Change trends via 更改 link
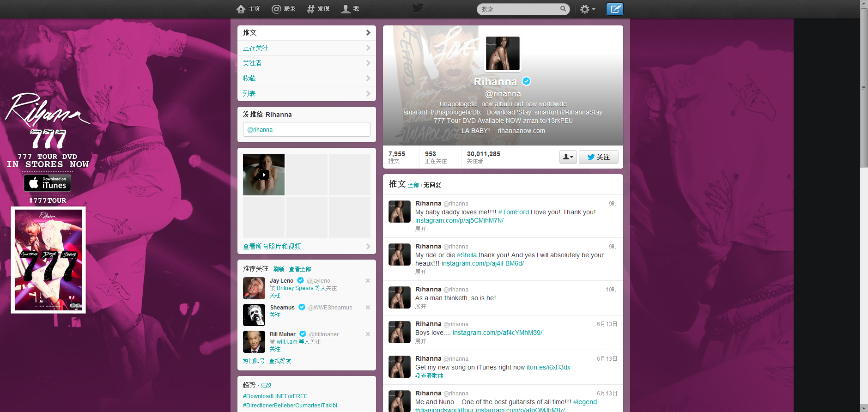Image resolution: width=868 pixels, height=412 pixels. coord(266,385)
